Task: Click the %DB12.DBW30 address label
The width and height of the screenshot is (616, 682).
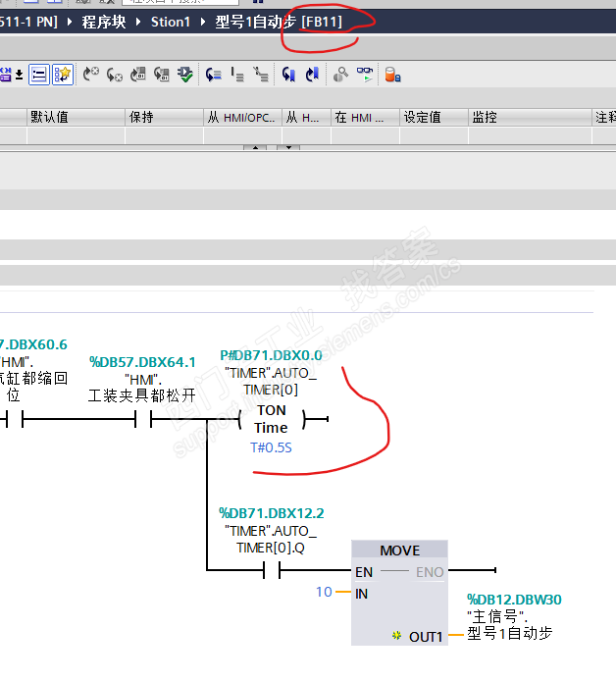Action: (x=514, y=600)
